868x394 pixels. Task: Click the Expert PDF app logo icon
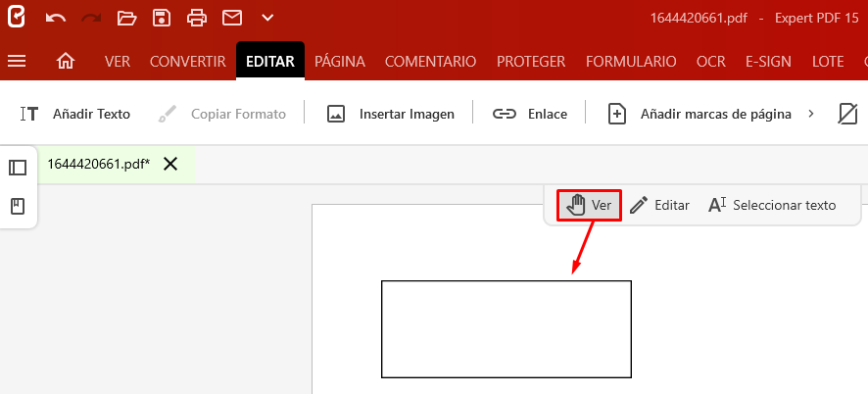(x=16, y=18)
